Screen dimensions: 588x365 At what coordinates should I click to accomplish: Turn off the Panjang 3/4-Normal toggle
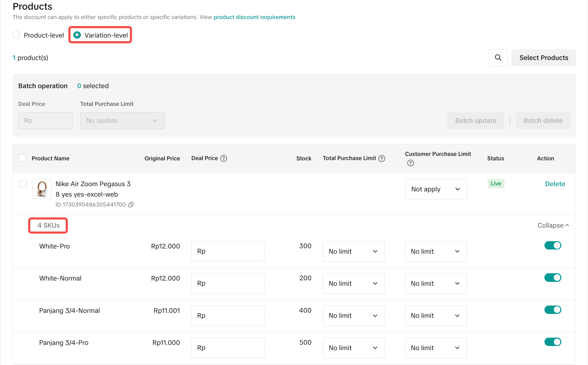click(553, 310)
